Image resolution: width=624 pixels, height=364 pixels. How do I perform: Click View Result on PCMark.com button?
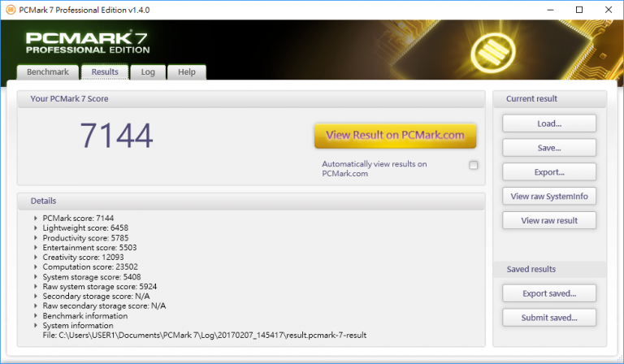tap(395, 136)
